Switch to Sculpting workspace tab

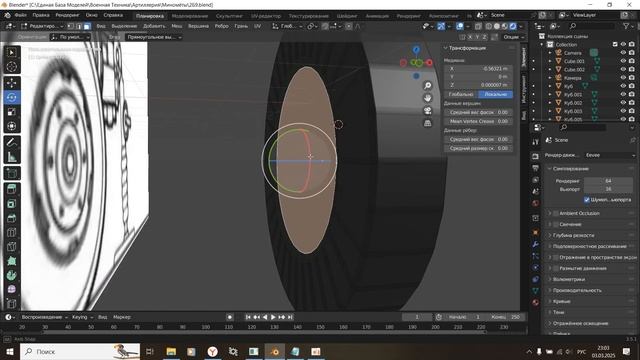point(229,16)
